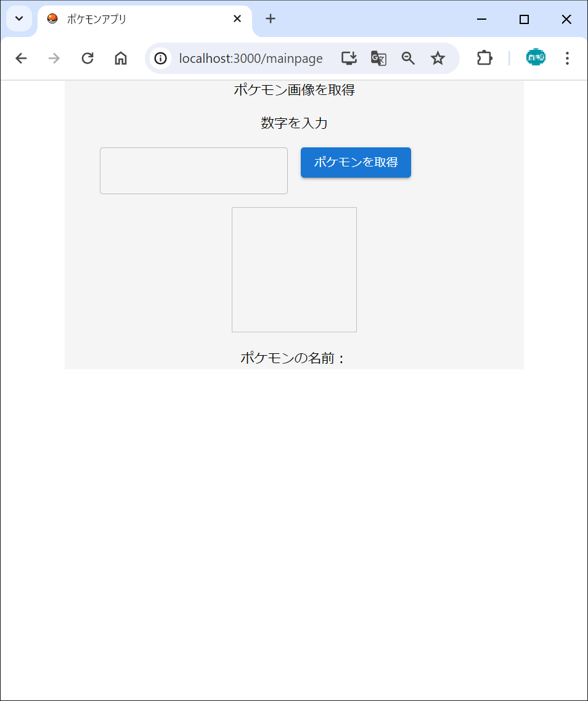Image resolution: width=588 pixels, height=701 pixels.
Task: Click the ポケモンの名前： text
Action: pos(293,358)
